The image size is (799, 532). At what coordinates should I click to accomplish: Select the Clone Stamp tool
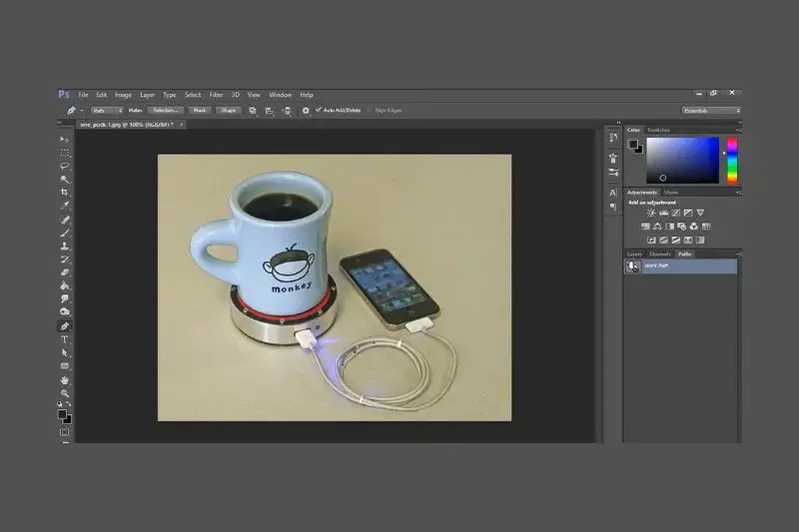(65, 246)
